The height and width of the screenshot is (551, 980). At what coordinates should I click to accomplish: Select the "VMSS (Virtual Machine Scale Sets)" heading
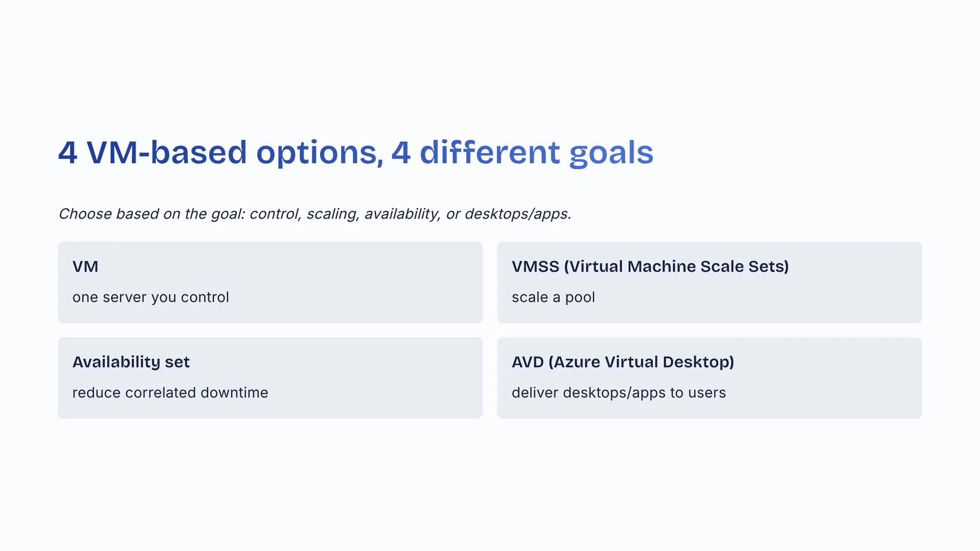click(650, 266)
